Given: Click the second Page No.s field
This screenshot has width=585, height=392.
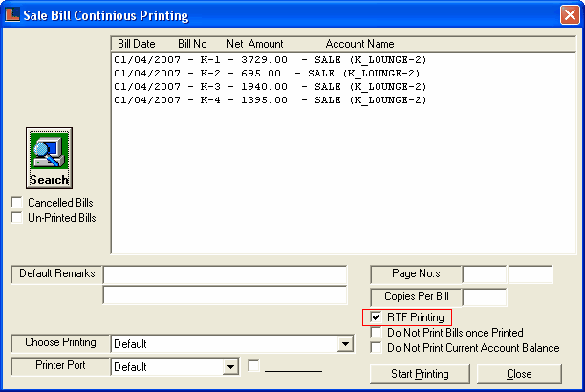Looking at the screenshot, I should click(x=531, y=274).
